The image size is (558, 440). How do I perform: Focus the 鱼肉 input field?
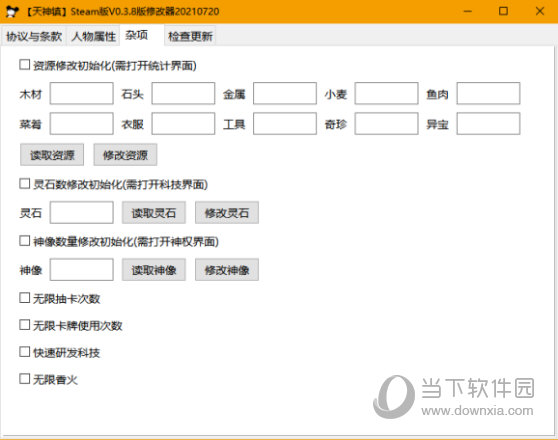click(488, 94)
